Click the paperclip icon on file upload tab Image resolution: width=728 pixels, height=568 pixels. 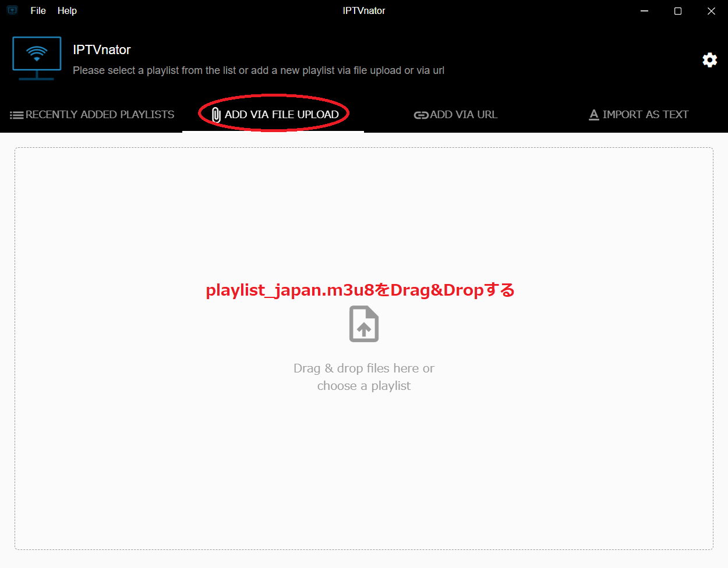point(216,115)
